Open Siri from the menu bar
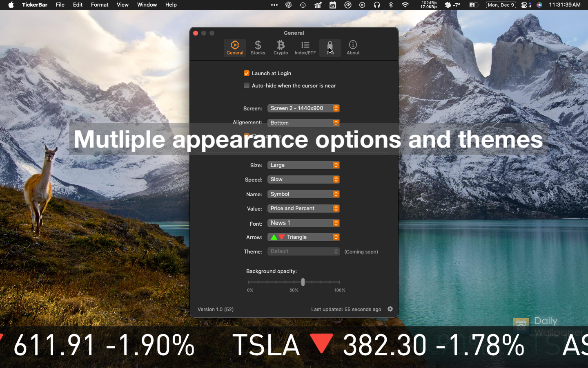The image size is (588, 368). 539,5
